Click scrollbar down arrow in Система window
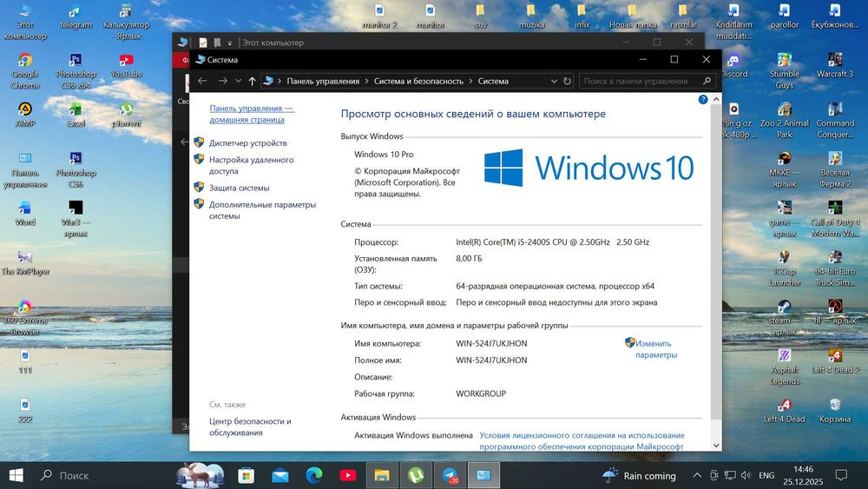868x489 pixels. click(716, 445)
